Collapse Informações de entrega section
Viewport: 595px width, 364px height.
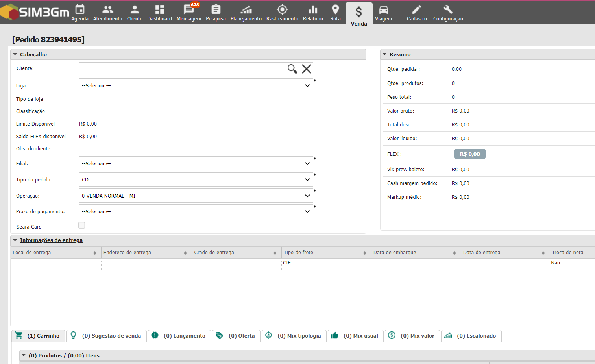15,240
